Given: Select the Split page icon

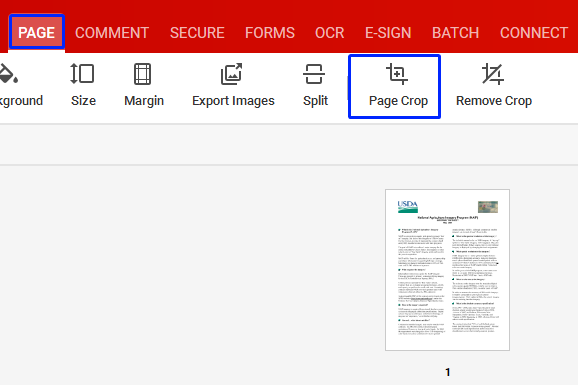Looking at the screenshot, I should pos(314,74).
